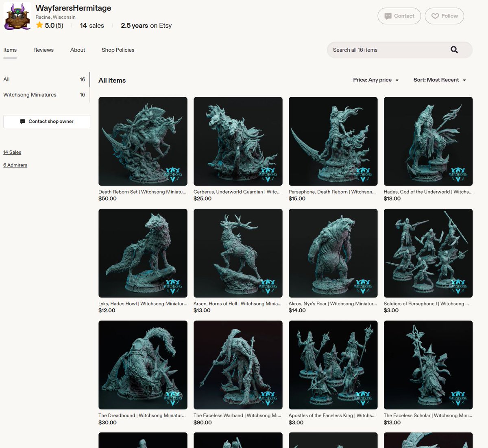Click the WayfarersHermitage shop logo

pyautogui.click(x=17, y=17)
